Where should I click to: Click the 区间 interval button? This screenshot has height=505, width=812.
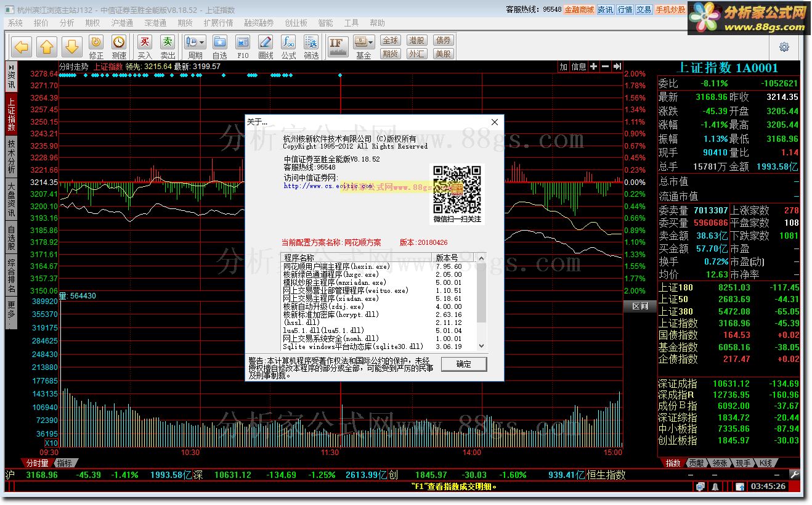pos(640,306)
